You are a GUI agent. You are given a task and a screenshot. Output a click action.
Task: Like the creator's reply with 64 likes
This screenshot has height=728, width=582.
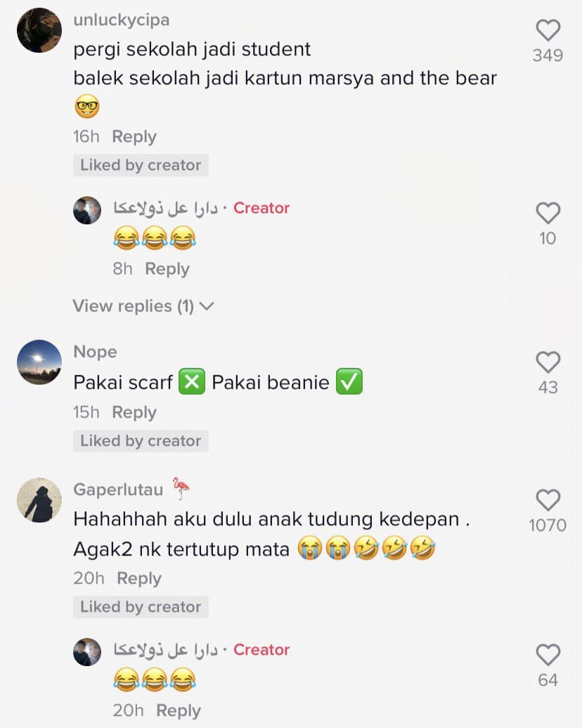coord(548,655)
